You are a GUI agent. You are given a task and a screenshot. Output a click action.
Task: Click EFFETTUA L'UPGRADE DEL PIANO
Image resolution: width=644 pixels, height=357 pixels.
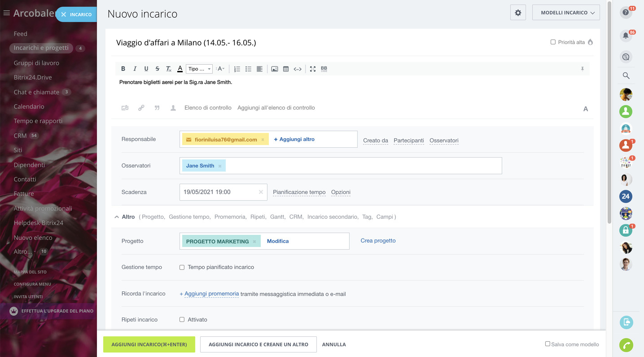pos(53,311)
